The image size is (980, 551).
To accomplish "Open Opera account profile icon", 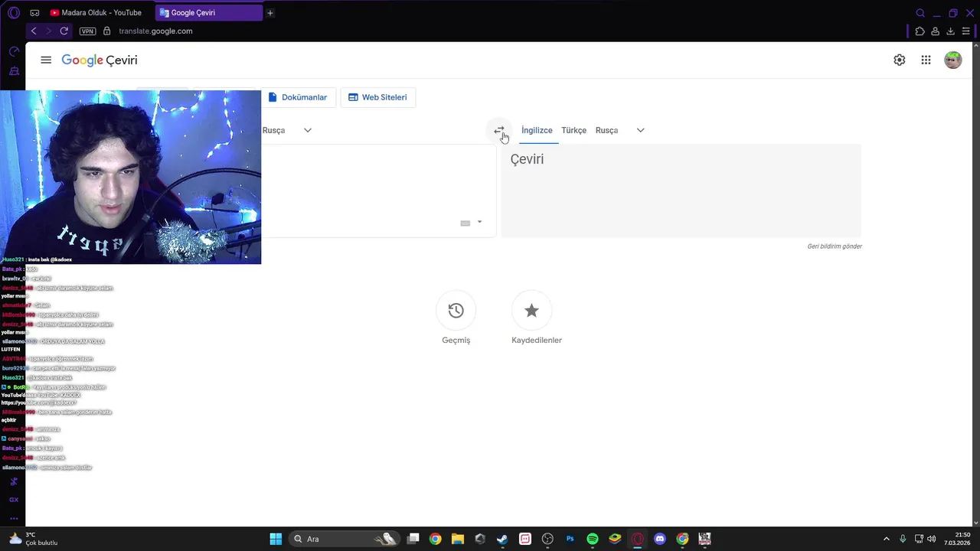I will coord(935,31).
